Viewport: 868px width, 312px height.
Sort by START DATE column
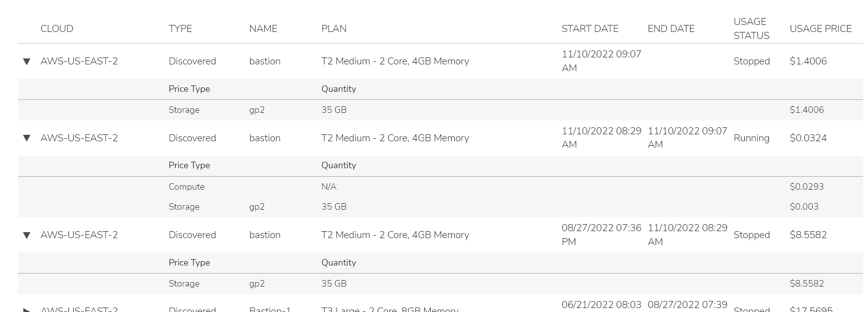click(x=590, y=29)
